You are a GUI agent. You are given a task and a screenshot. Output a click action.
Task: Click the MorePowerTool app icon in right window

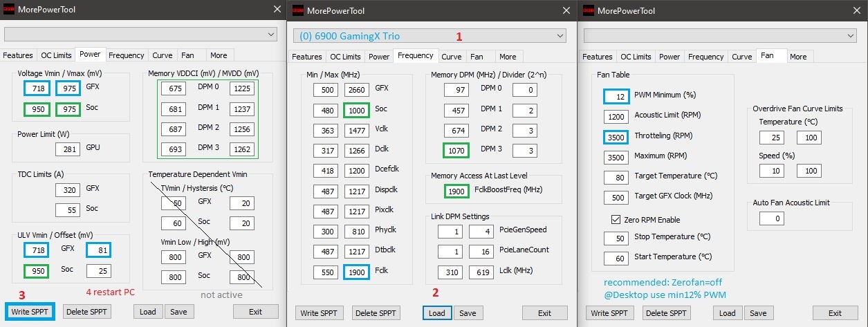tap(587, 10)
